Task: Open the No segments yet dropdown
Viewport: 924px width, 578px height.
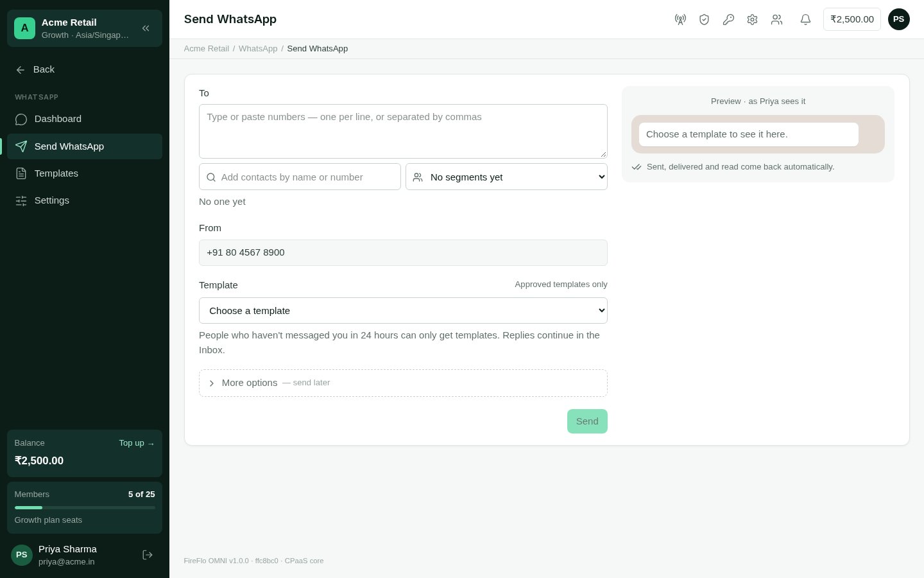Action: tap(506, 177)
